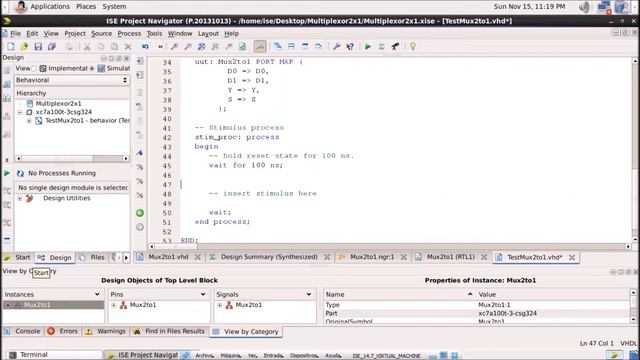Click the blue fit-to-window toolbar icon
Screen dimensions: 640x360
202,47
